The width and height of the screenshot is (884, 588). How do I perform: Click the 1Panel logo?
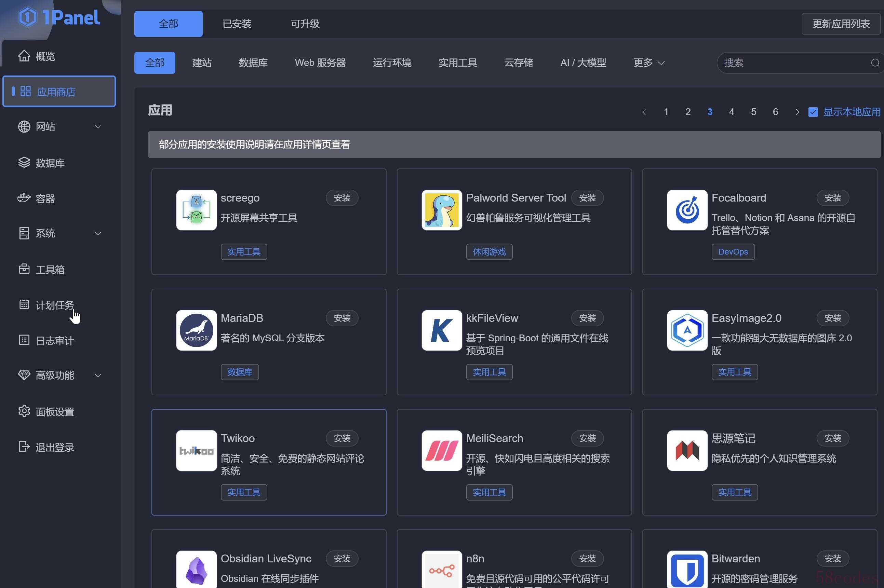(59, 17)
